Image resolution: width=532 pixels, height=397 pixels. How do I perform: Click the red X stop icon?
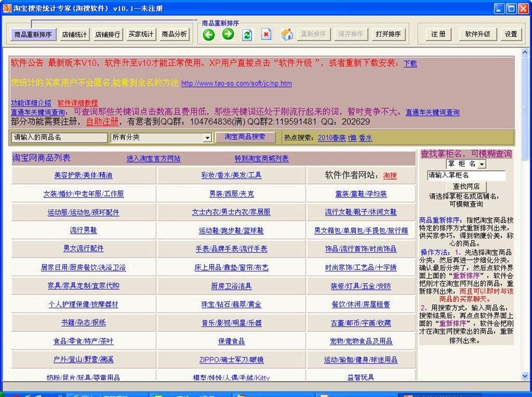tap(266, 34)
